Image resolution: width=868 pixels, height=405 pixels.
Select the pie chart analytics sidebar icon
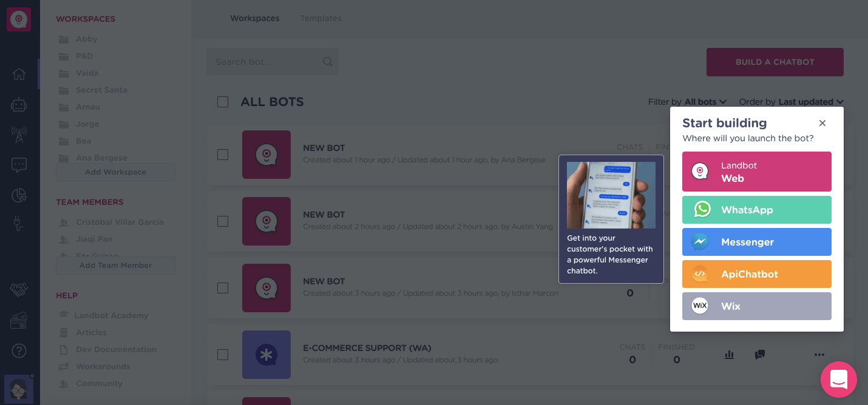tap(19, 195)
